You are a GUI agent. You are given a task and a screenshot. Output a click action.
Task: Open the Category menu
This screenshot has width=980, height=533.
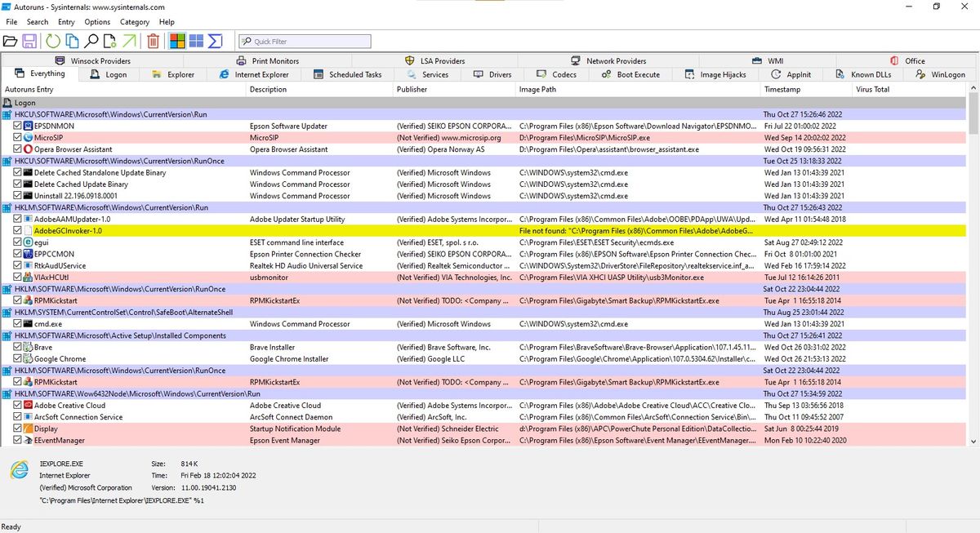pos(135,22)
